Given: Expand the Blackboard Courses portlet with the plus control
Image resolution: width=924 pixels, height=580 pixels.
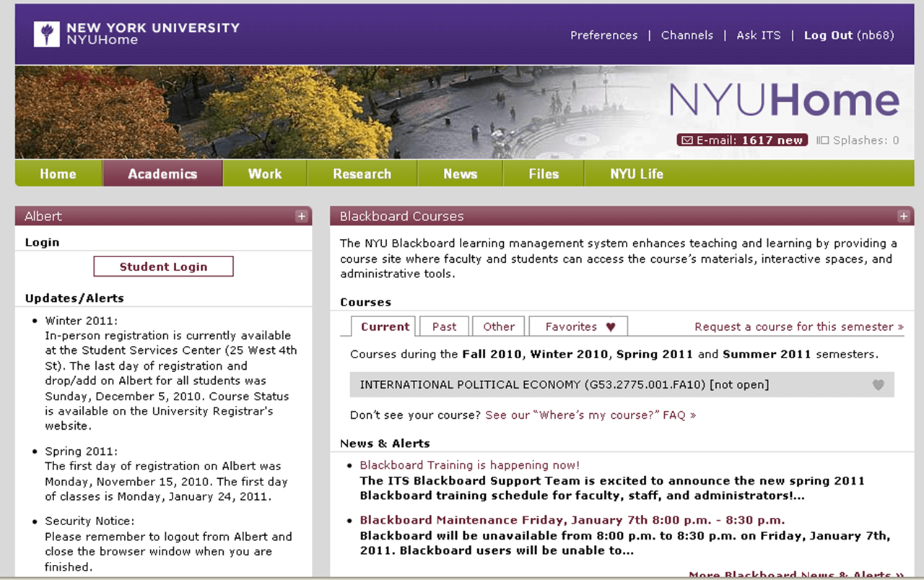Looking at the screenshot, I should tap(903, 216).
